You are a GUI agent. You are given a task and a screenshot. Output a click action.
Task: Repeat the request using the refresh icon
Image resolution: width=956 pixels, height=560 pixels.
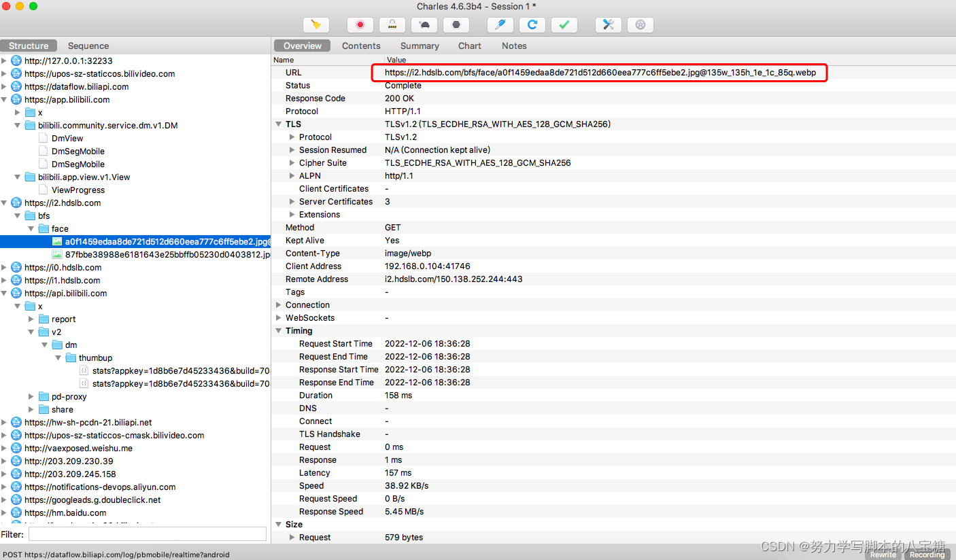click(532, 24)
